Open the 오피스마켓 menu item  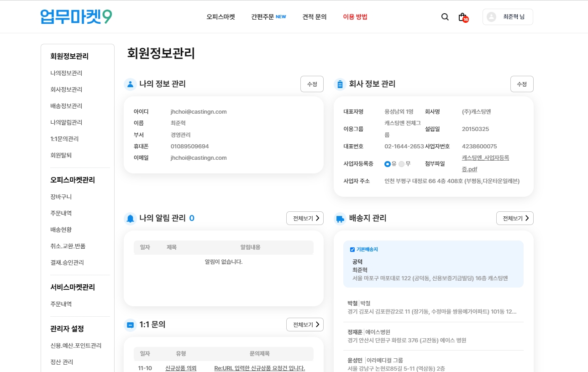[x=220, y=17]
